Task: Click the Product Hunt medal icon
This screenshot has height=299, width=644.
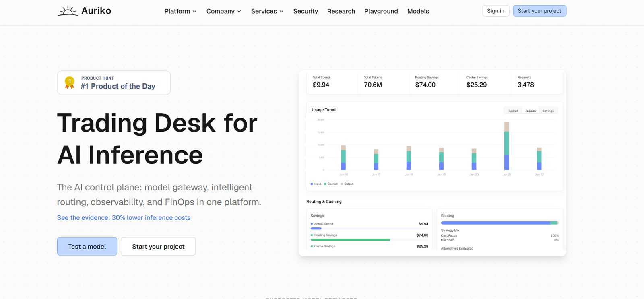Action: [70, 82]
